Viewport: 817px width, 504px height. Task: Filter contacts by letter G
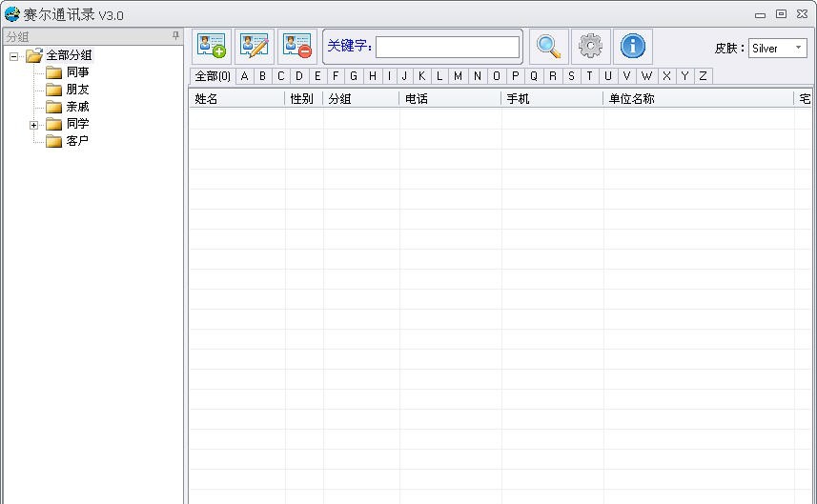[354, 76]
